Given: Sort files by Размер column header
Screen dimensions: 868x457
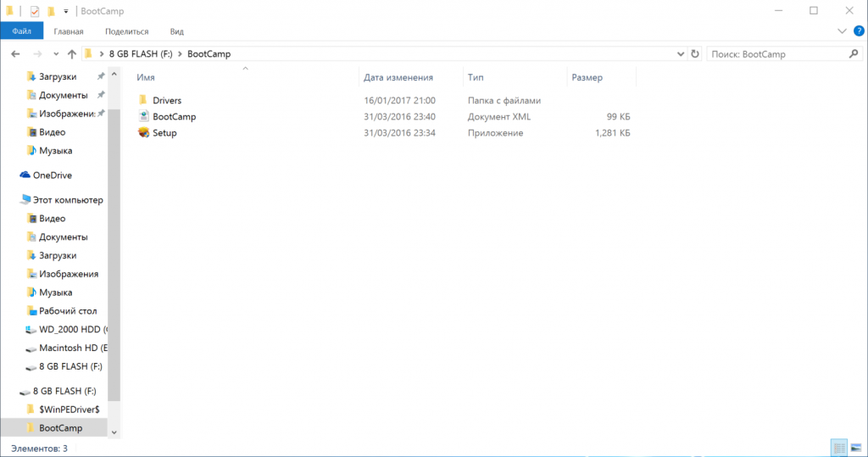Looking at the screenshot, I should (x=587, y=77).
